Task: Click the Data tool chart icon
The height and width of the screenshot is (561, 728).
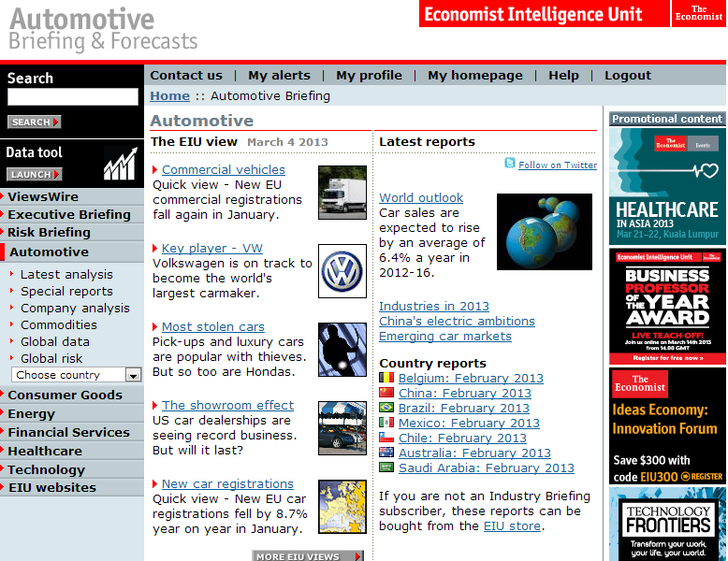Action: [121, 164]
